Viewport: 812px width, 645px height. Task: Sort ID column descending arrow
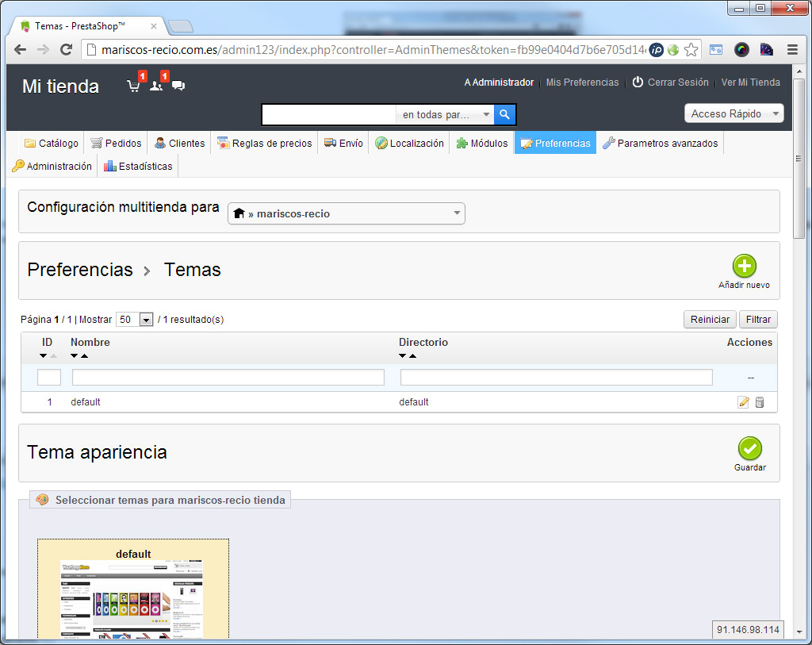[x=43, y=356]
